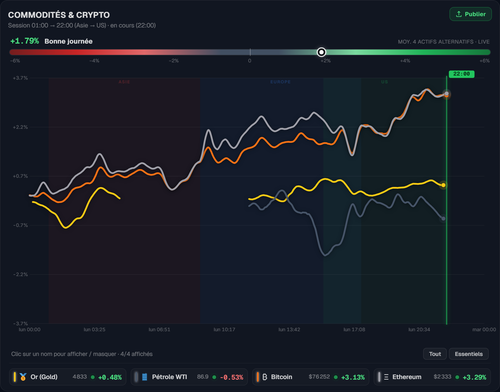Click the +0.7% y-axis label
Image resolution: width=500 pixels, height=392 pixels.
(20, 176)
